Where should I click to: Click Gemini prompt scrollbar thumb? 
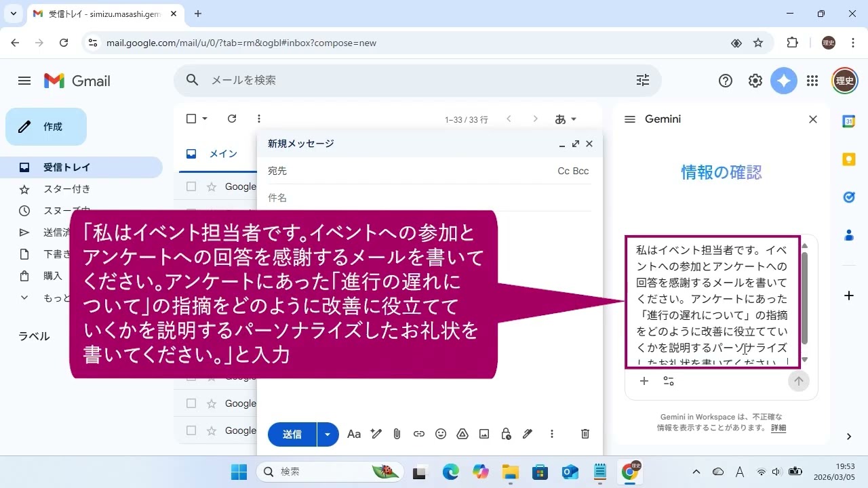pyautogui.click(x=805, y=298)
